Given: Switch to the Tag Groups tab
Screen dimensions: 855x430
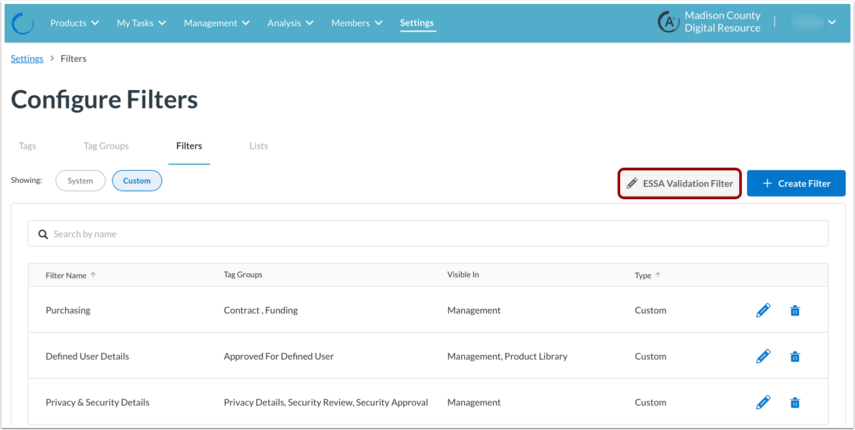Looking at the screenshot, I should pos(106,146).
